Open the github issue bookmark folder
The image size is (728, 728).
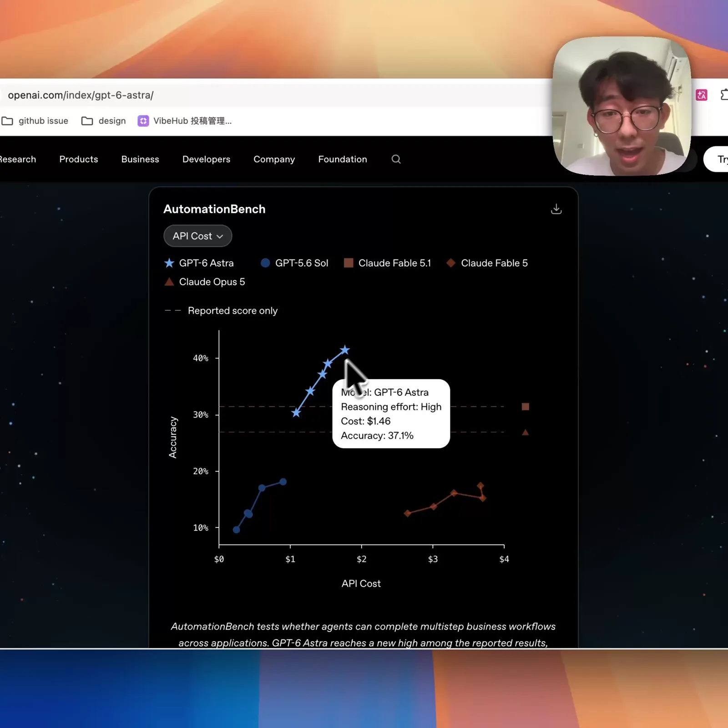(x=35, y=121)
